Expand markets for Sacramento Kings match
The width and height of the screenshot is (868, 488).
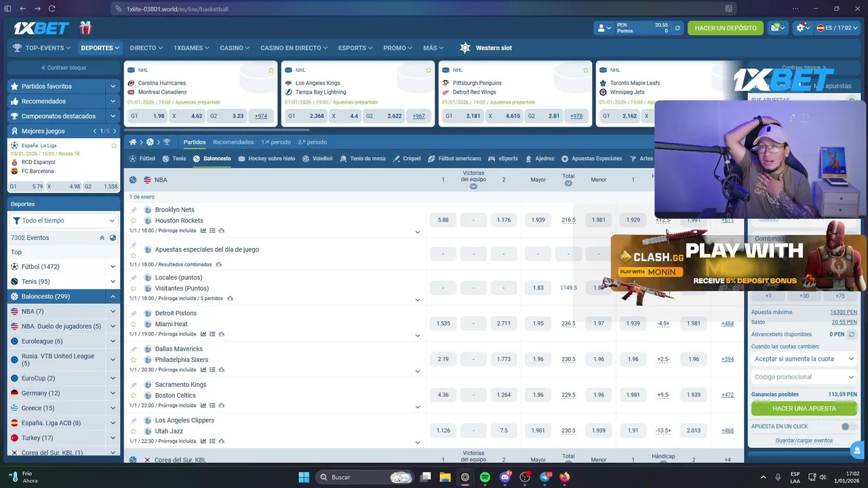(x=418, y=407)
